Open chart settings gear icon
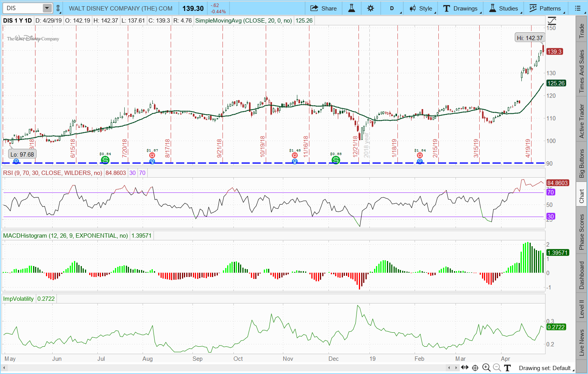 click(x=371, y=8)
